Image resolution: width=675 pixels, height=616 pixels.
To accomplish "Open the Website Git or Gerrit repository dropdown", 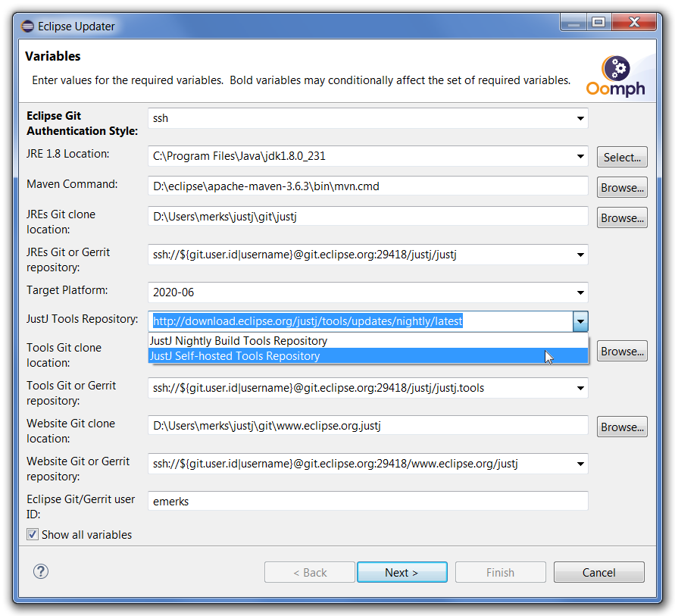I will (580, 464).
